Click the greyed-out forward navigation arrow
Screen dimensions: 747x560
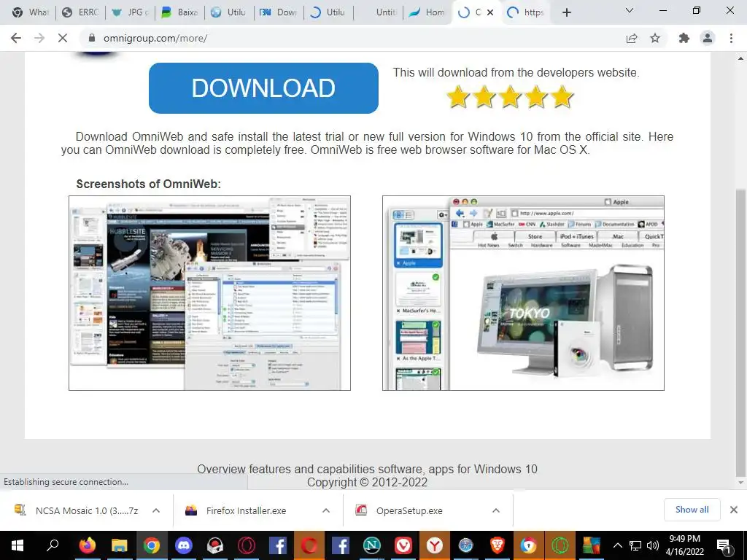[x=39, y=38]
